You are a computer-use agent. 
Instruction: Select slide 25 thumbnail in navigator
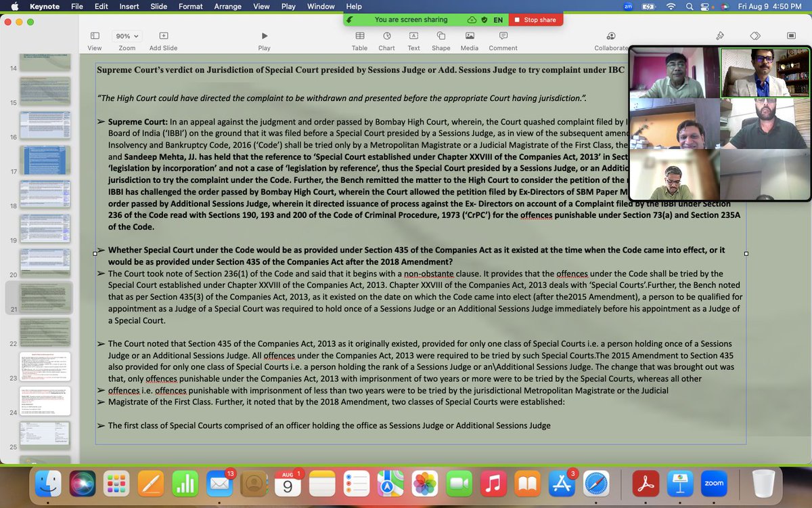pyautogui.click(x=45, y=436)
